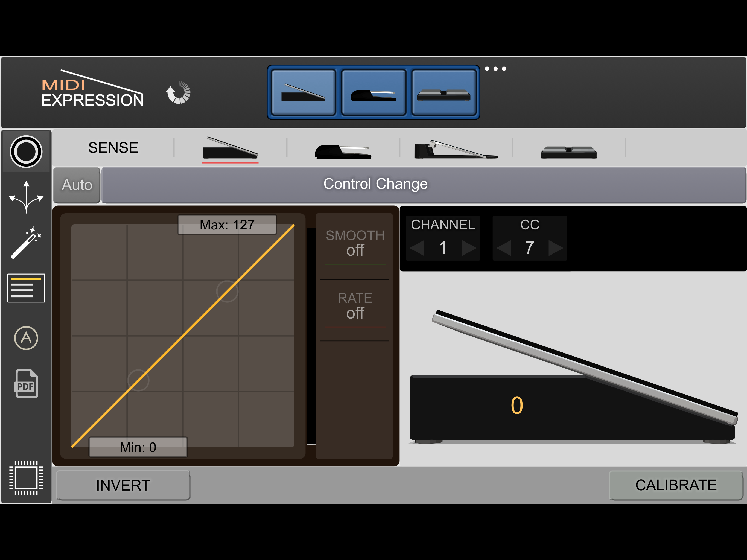
Task: Open the PDF manual icon
Action: [x=26, y=384]
